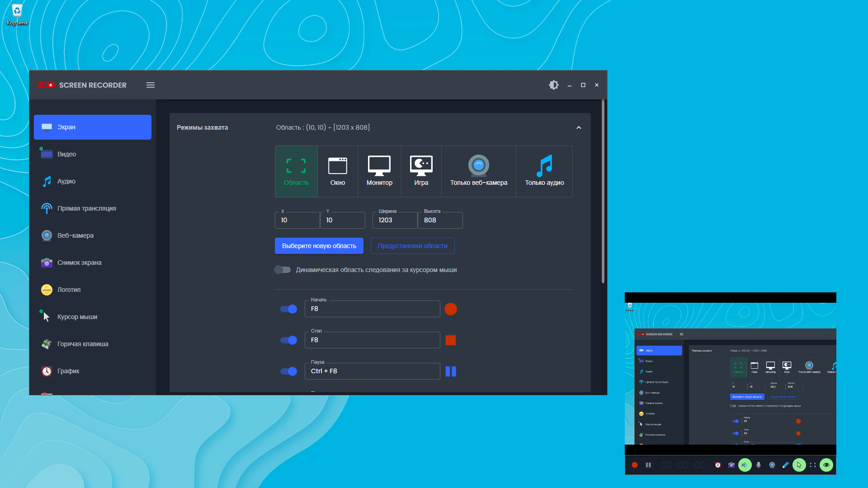
Task: Click the camera screenshot icon in the mini bar
Action: pos(731,465)
